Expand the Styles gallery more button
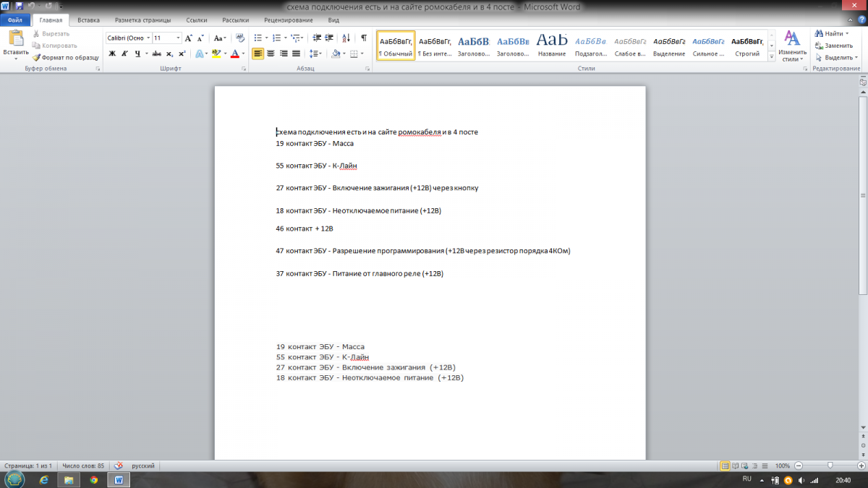 (772, 56)
